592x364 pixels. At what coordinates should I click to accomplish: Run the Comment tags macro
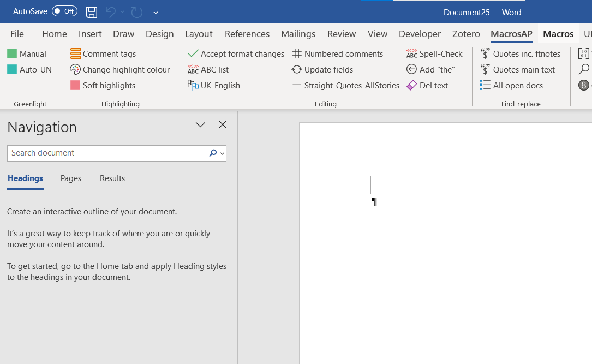tap(103, 53)
